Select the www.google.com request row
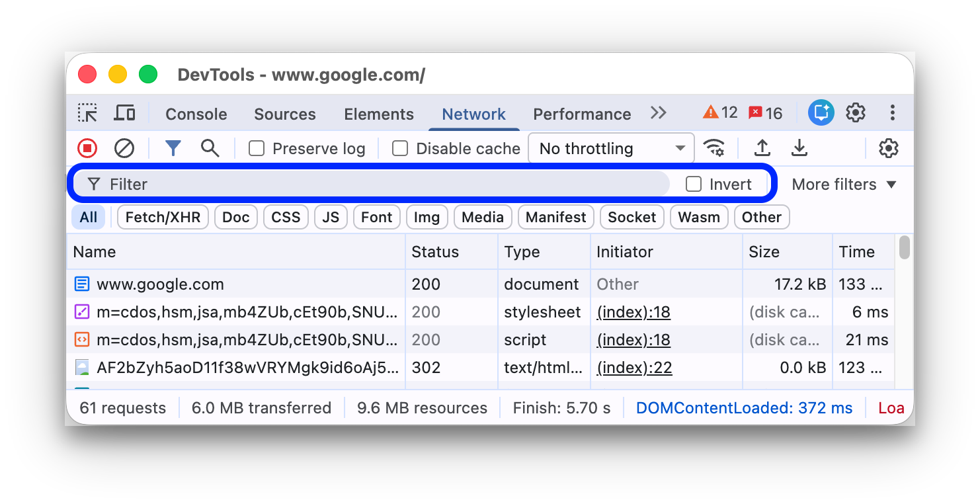The image size is (980, 504). click(481, 284)
